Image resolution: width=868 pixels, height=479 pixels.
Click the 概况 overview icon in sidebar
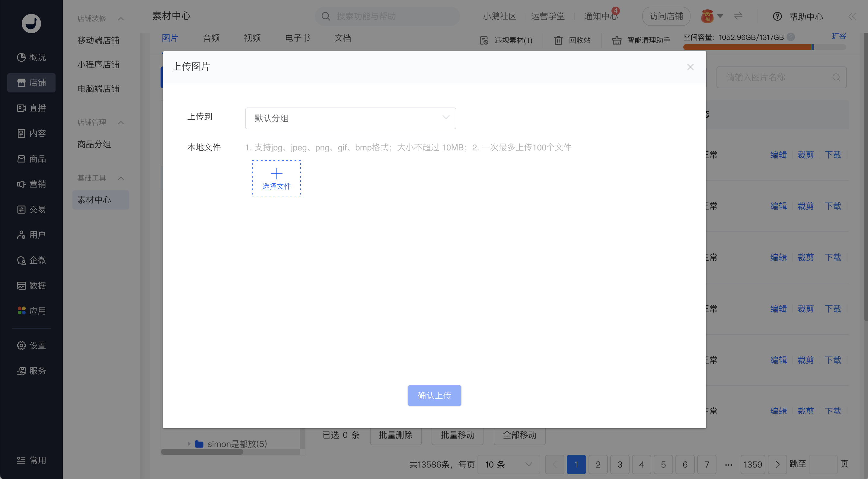[21, 57]
